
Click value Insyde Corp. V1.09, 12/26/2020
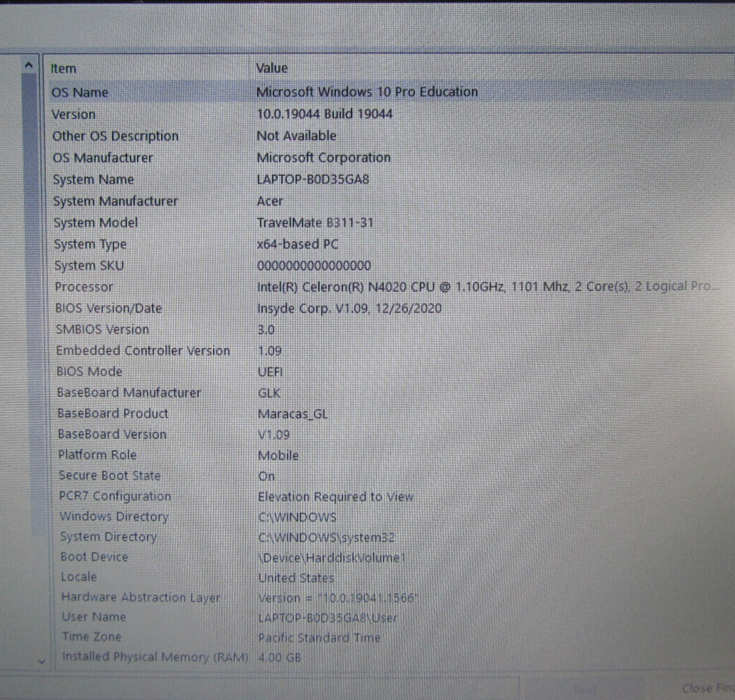[350, 308]
